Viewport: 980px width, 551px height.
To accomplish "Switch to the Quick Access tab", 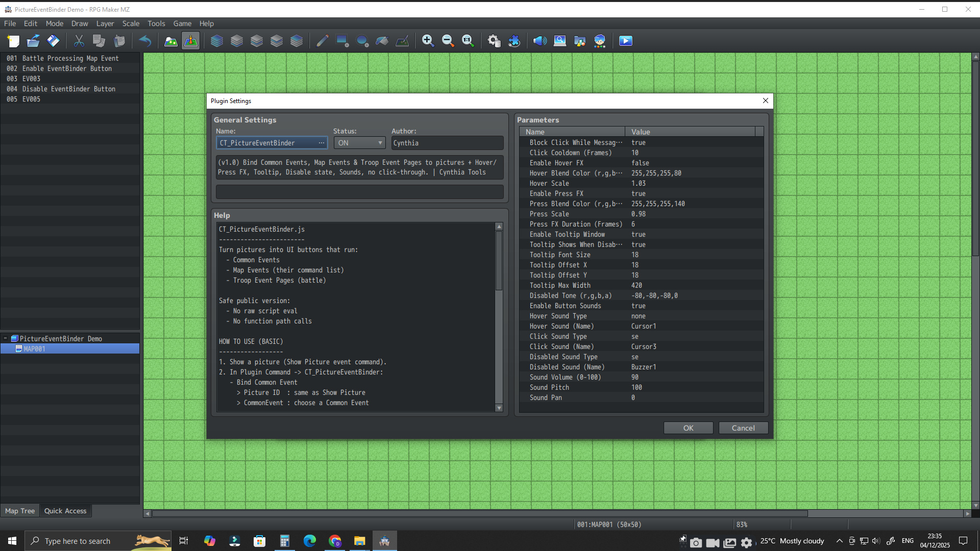I will (x=65, y=511).
